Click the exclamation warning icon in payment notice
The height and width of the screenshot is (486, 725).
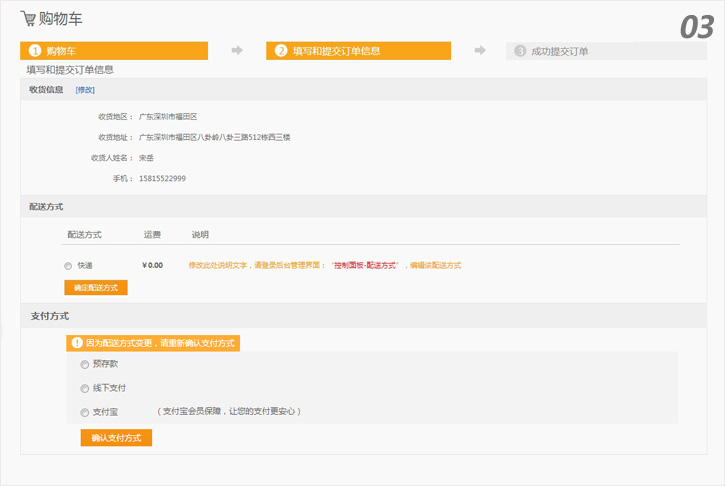(77, 343)
